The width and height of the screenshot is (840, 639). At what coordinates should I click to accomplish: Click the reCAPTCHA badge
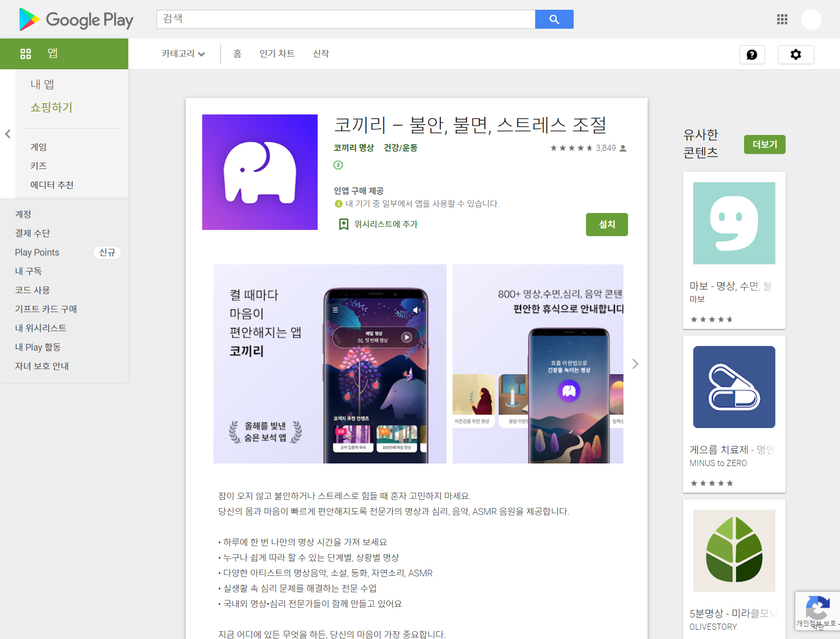pos(817,611)
